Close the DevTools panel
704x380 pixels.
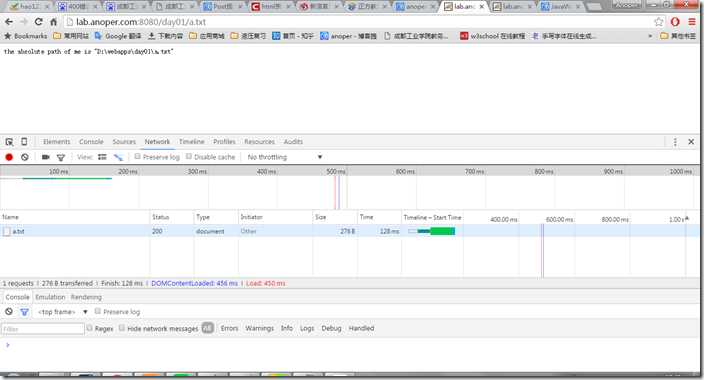click(691, 141)
